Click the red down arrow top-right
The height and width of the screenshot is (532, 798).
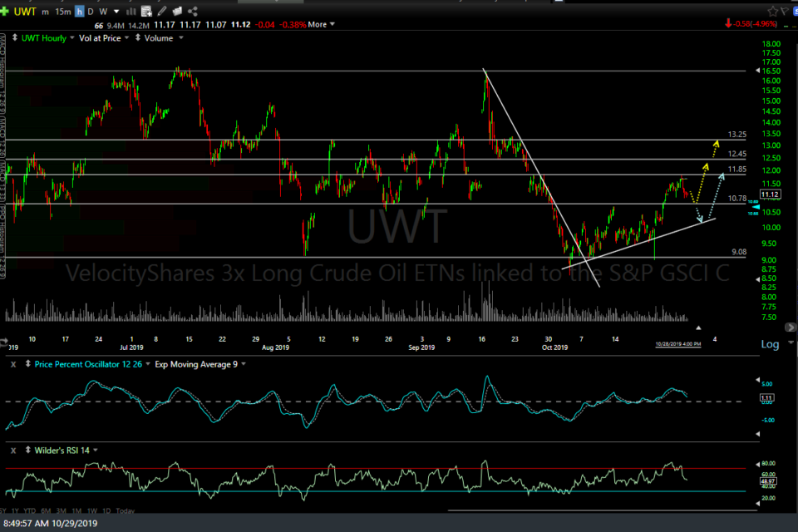pos(729,24)
